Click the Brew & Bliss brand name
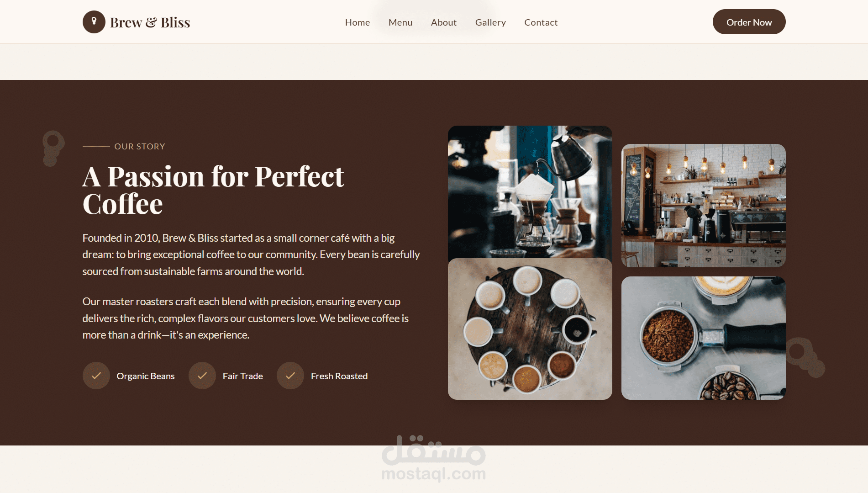 coord(150,22)
